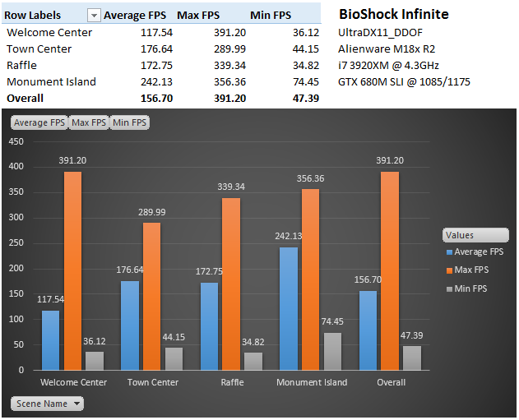Click Overall orange Max FPS bar
The width and height of the screenshot is (519, 420).
click(x=390, y=270)
